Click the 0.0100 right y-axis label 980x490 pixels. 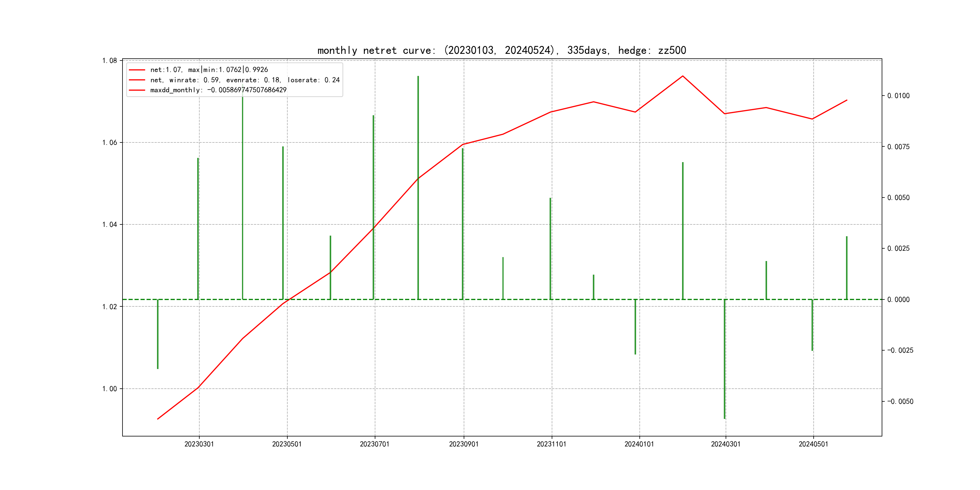tap(898, 96)
